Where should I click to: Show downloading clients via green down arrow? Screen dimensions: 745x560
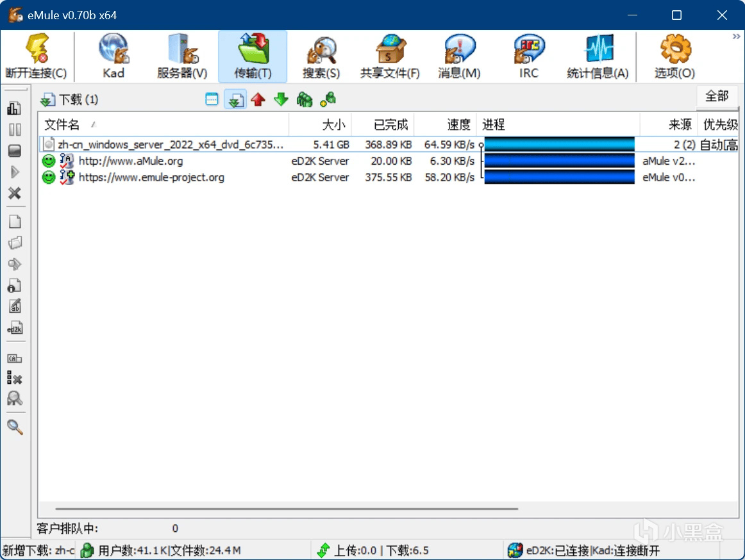281,99
